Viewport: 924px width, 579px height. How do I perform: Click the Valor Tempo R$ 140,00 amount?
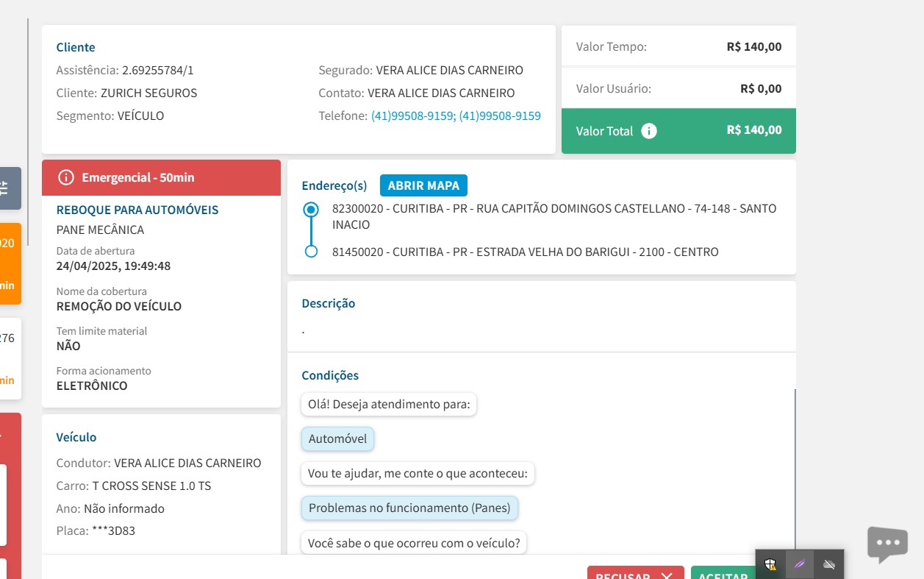point(754,46)
